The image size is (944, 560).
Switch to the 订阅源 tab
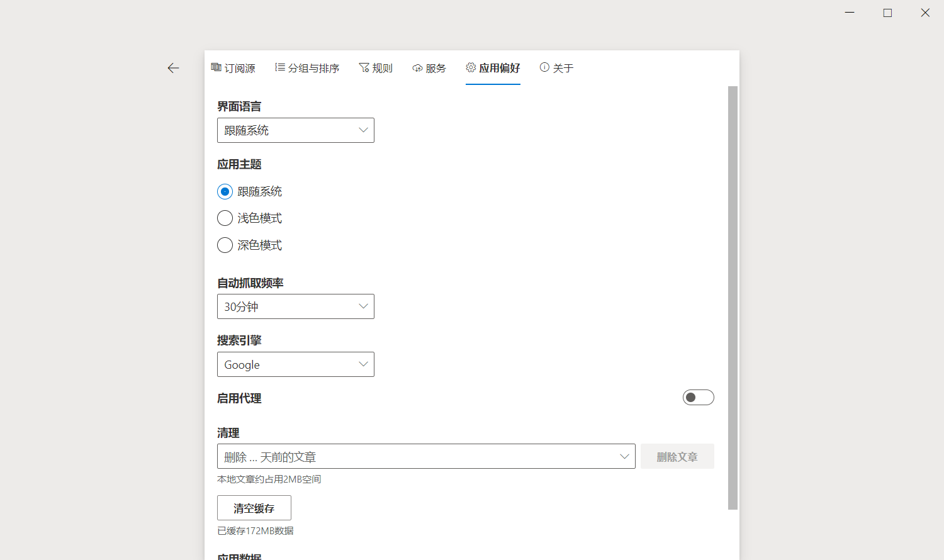tap(233, 67)
